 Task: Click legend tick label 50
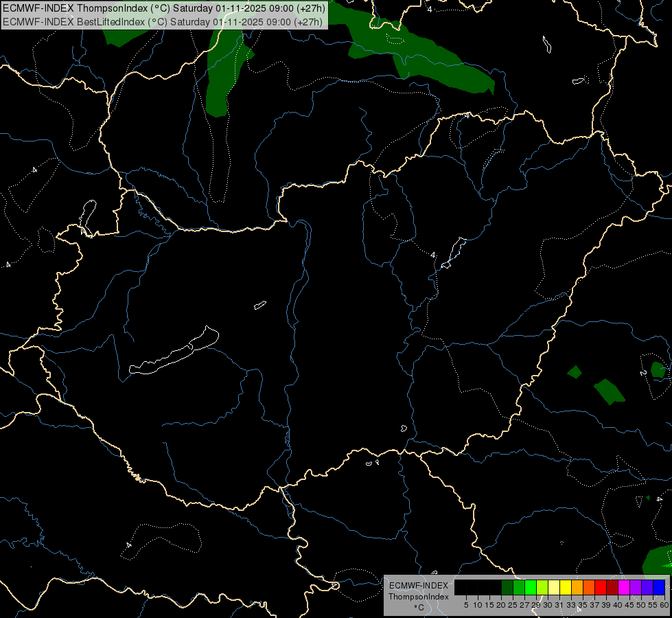point(641,605)
